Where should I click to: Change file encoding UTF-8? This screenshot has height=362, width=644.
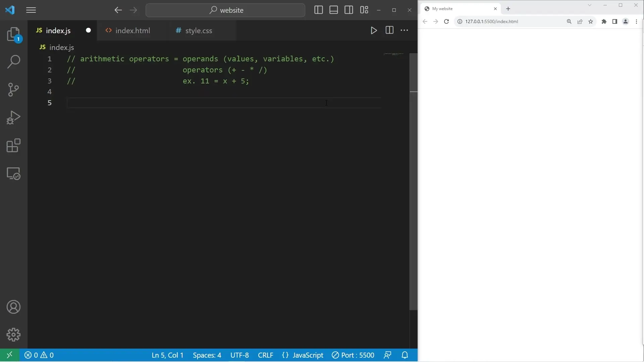tap(239, 355)
